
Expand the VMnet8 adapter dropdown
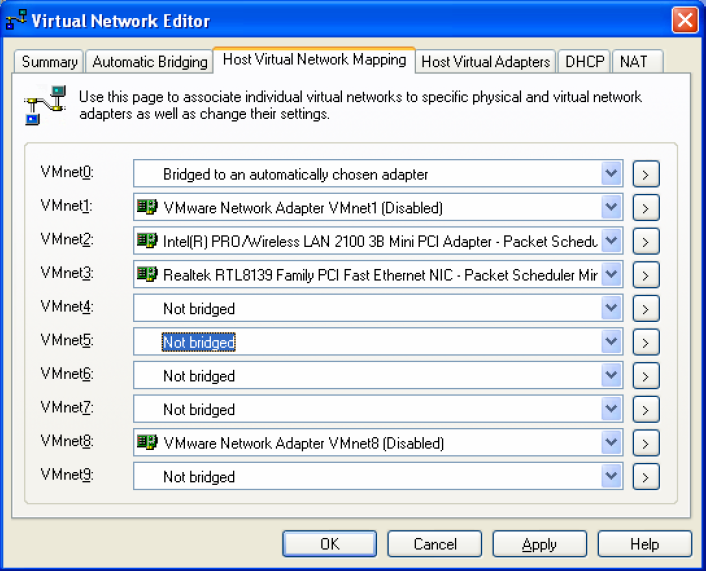pyautogui.click(x=611, y=442)
